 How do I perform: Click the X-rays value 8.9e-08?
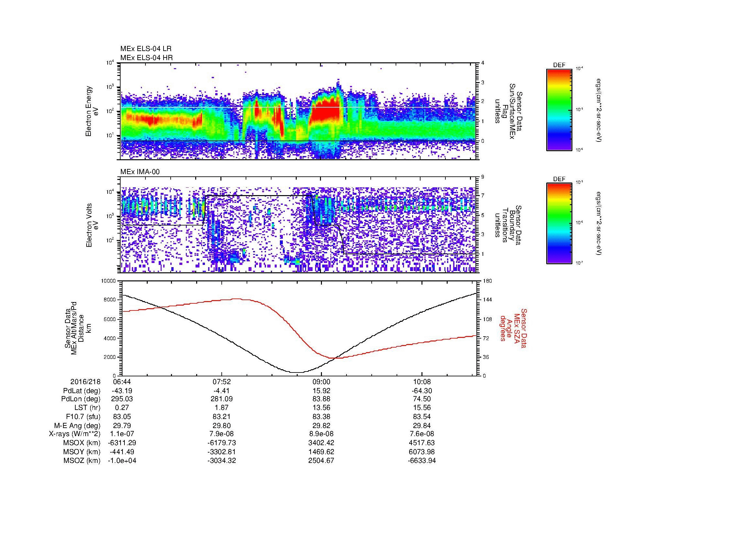tap(321, 434)
